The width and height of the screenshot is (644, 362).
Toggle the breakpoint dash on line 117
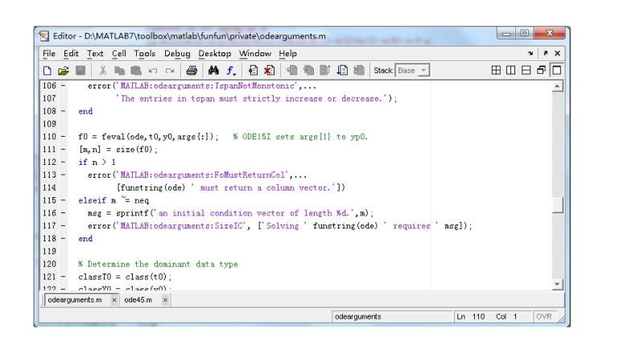(x=64, y=226)
